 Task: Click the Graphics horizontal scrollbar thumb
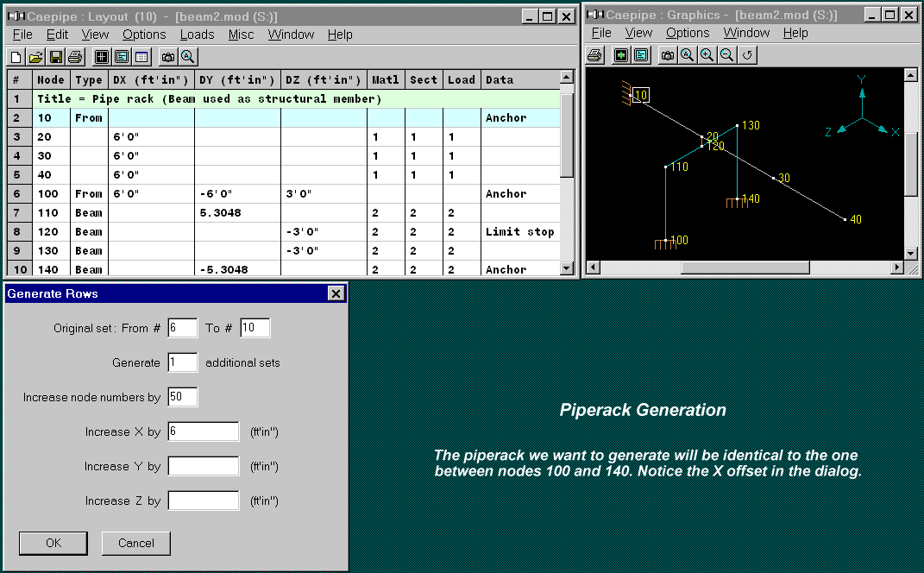(x=745, y=268)
